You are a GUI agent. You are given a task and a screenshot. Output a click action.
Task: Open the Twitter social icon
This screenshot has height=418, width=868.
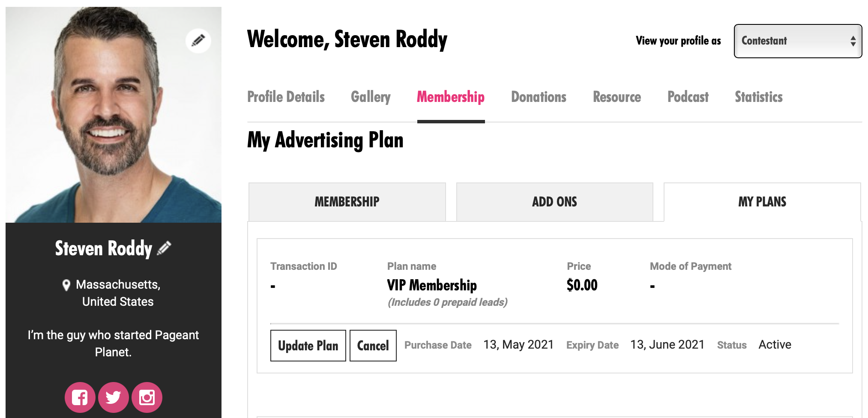(113, 397)
